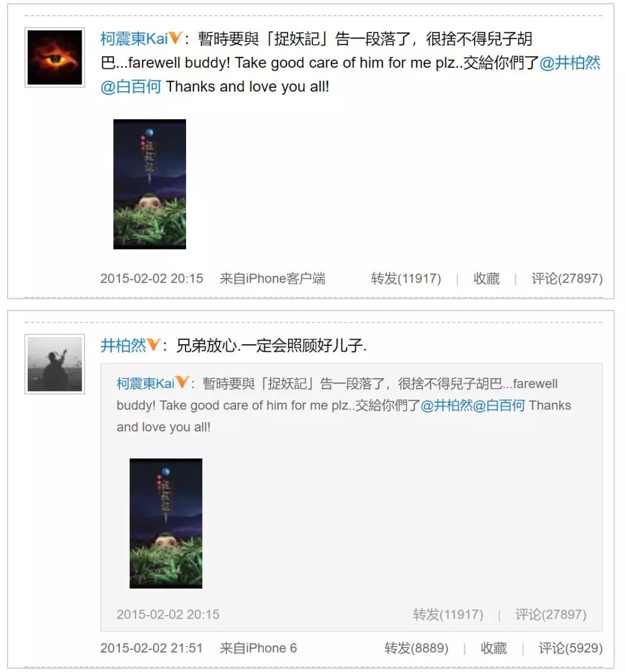Open 井柏然 profile name in second post

123,345
